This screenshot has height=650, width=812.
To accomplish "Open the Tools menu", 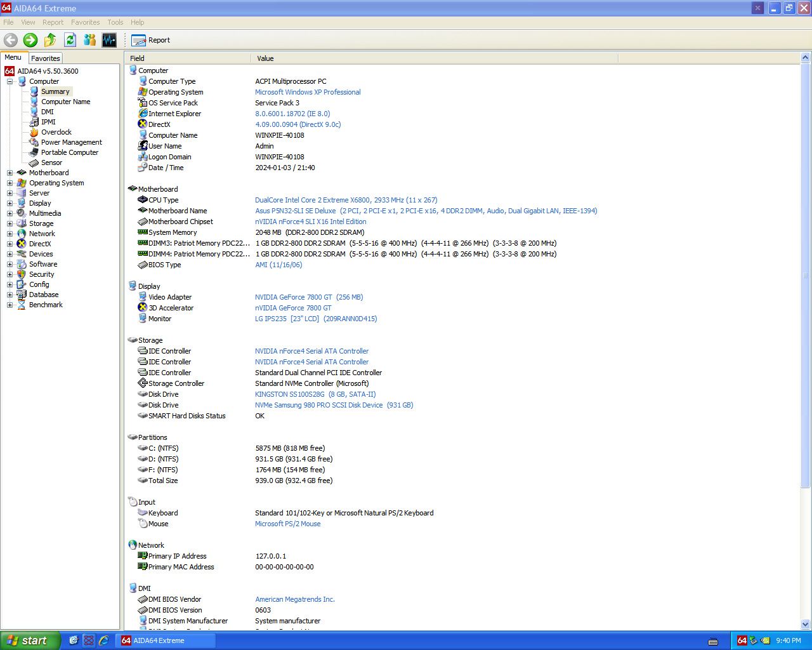I will pos(115,22).
